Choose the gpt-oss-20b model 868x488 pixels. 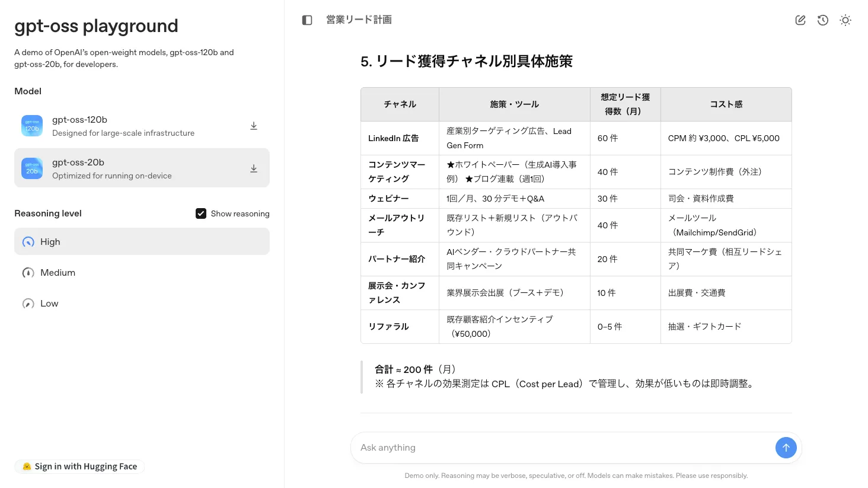(142, 168)
